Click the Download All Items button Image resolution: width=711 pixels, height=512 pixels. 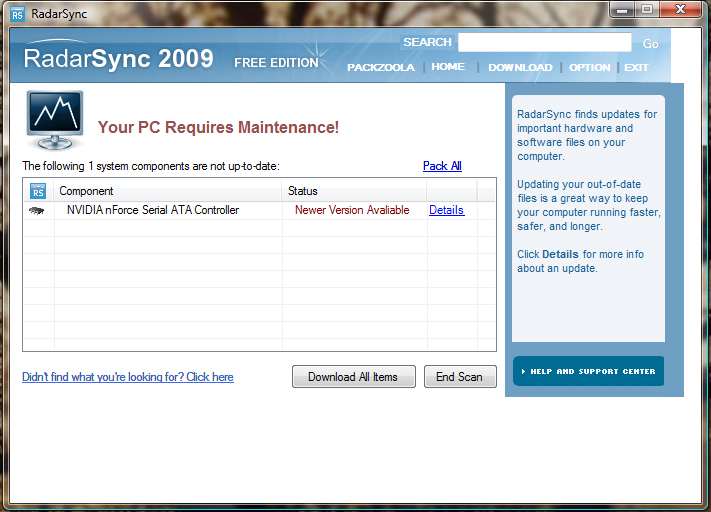click(x=354, y=376)
